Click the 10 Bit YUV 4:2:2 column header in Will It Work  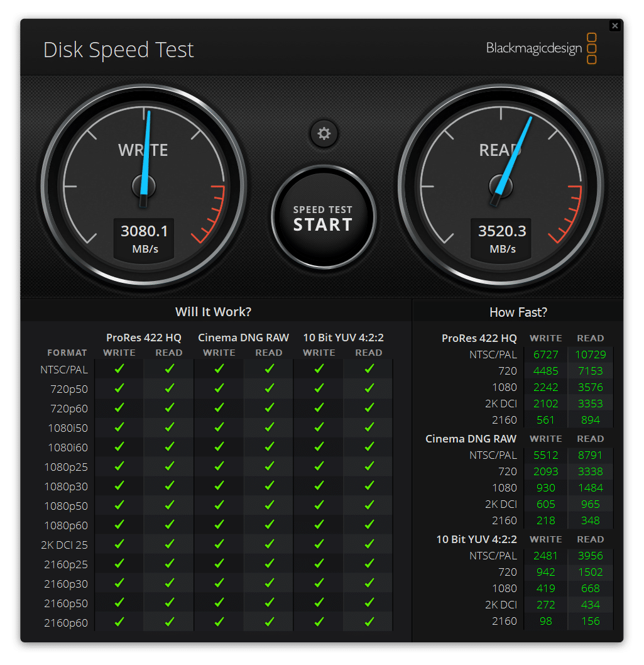[x=344, y=338]
